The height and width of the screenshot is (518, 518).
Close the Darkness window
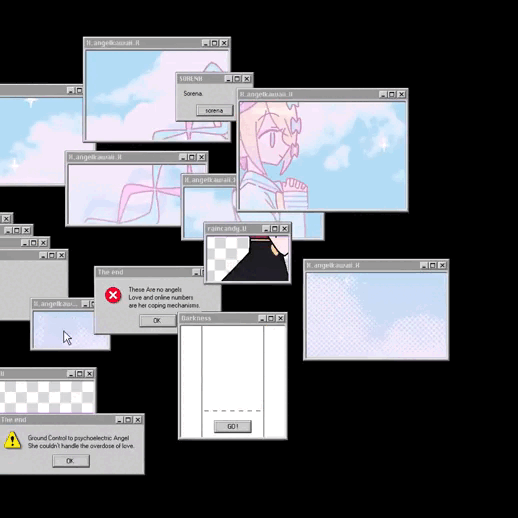click(281, 318)
